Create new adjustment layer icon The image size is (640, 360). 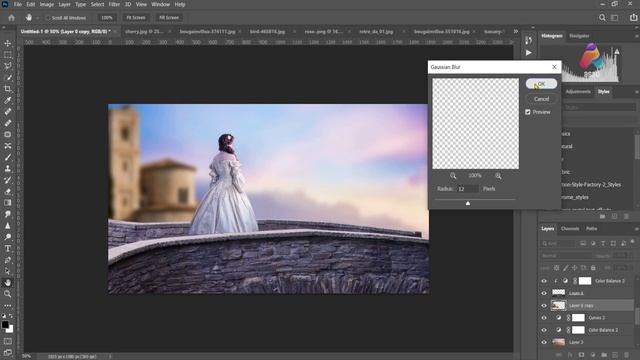593,355
